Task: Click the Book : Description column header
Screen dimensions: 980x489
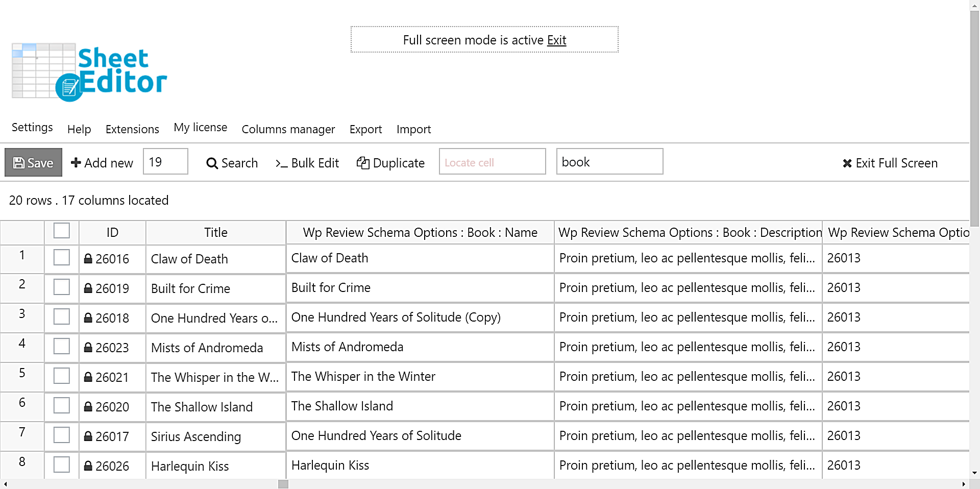Action: [x=689, y=232]
